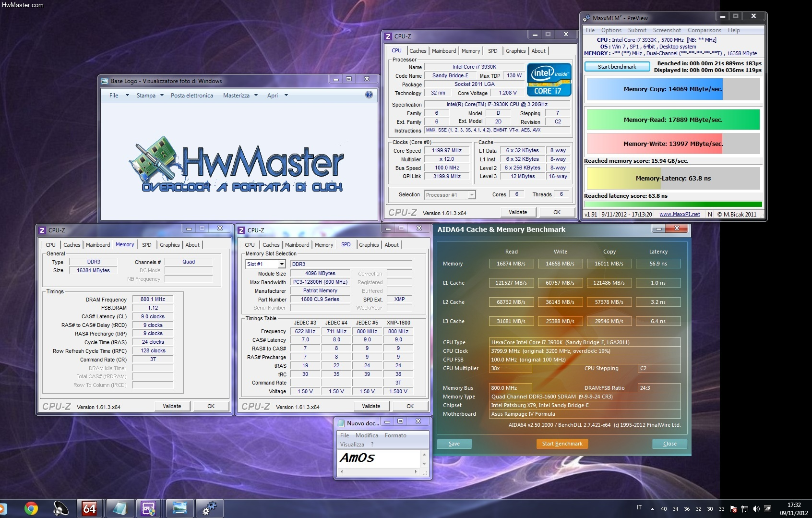Click the green Memory-Read result bar
The image size is (812, 518).
coord(673,120)
